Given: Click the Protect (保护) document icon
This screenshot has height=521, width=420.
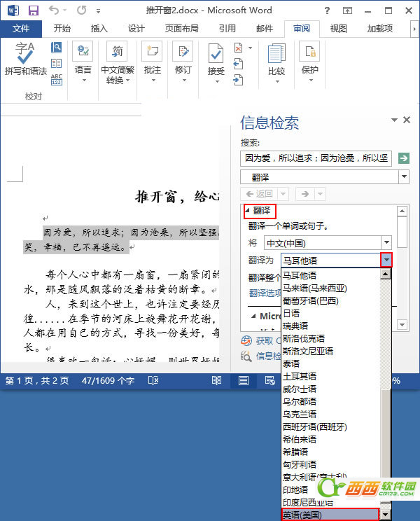Looking at the screenshot, I should 310,52.
